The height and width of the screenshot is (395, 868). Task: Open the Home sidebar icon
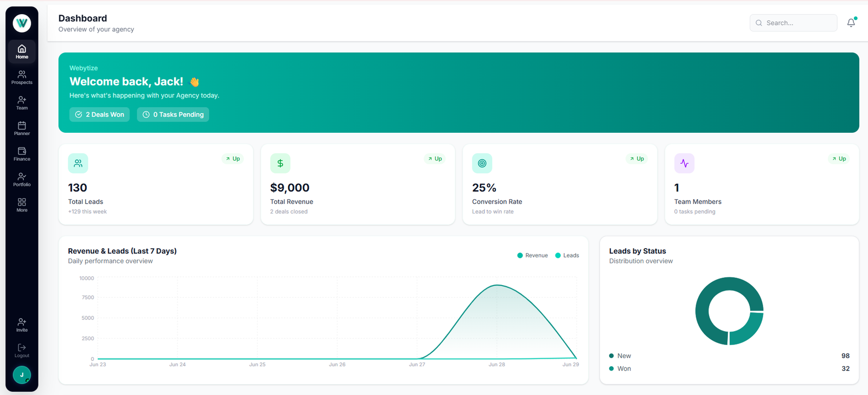[x=22, y=51]
